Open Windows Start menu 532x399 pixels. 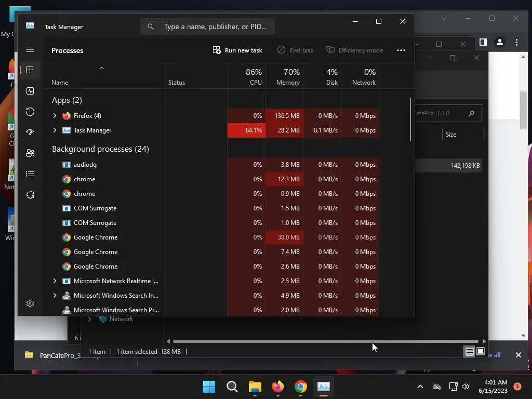click(x=209, y=387)
